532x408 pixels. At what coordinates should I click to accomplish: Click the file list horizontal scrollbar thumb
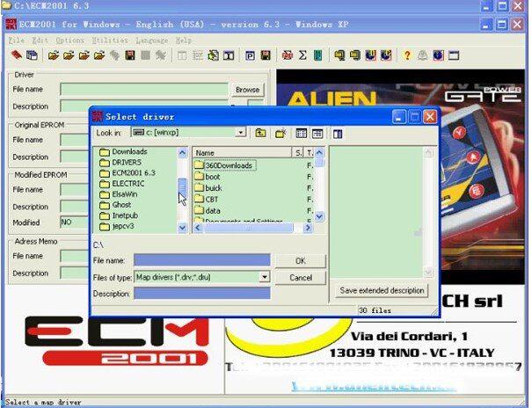pyautogui.click(x=248, y=228)
